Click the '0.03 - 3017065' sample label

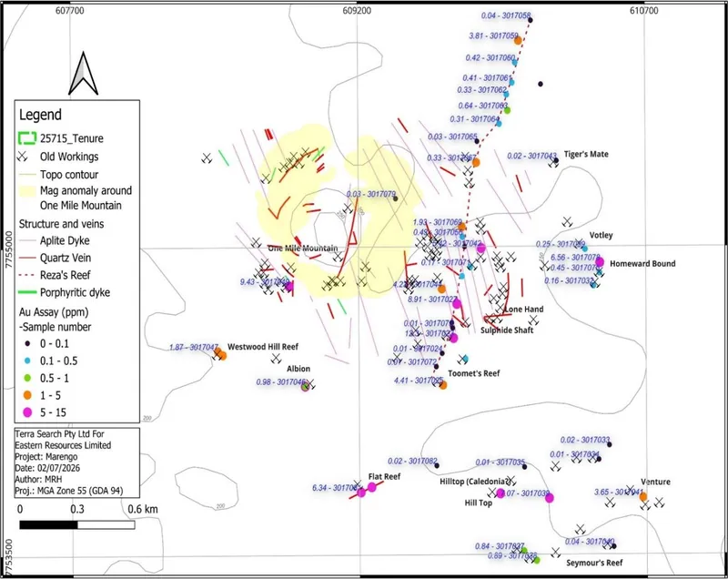pos(452,137)
